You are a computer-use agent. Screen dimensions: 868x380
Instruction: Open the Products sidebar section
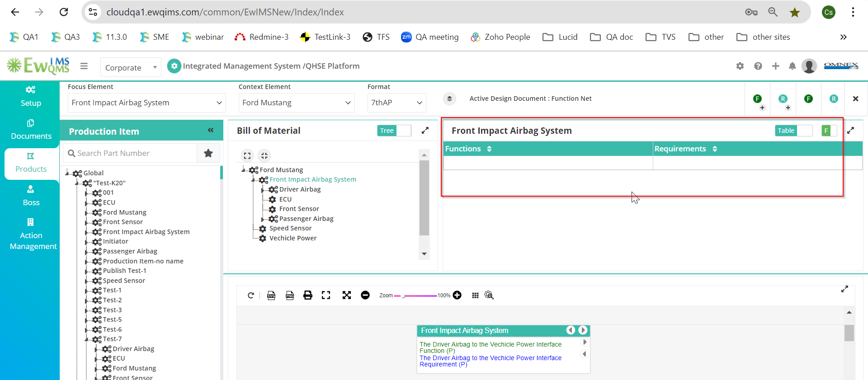[31, 163]
